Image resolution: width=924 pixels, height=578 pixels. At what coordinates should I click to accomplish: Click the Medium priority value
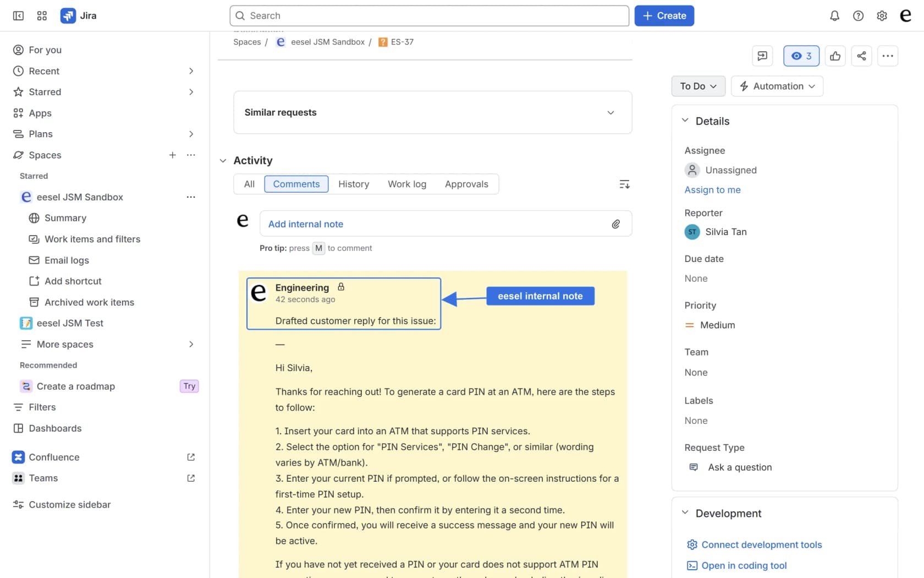tap(710, 325)
